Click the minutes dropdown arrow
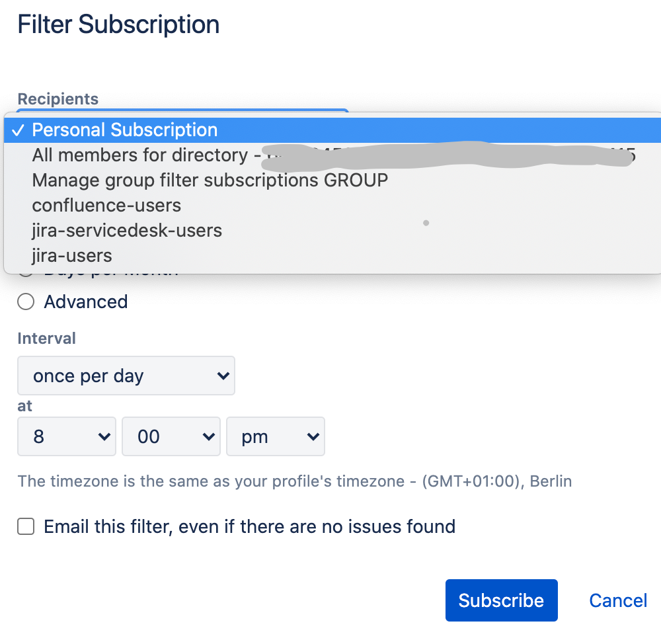The width and height of the screenshot is (661, 644). click(x=209, y=436)
